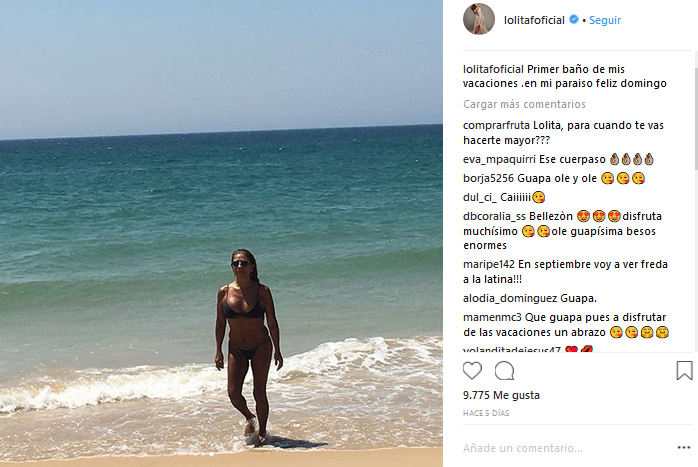Screen dimensions: 698x467
Task: Click the blue verified badge
Action: (x=574, y=20)
